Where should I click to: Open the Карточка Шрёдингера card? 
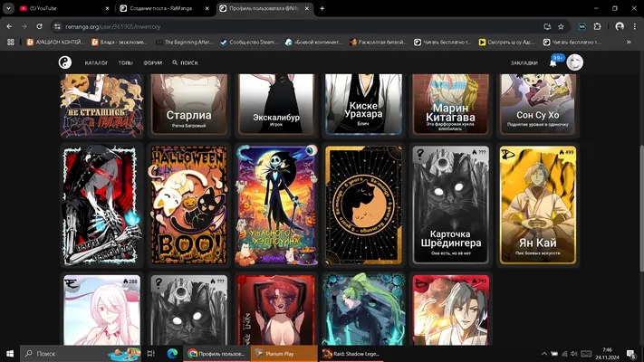pos(450,205)
